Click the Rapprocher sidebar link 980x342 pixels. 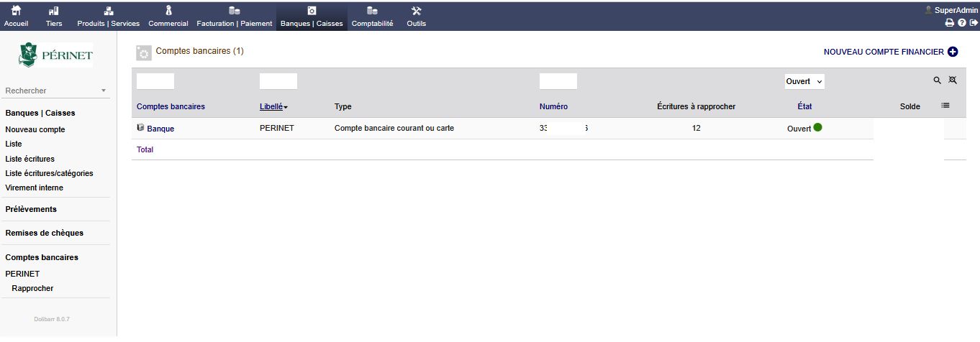click(32, 288)
